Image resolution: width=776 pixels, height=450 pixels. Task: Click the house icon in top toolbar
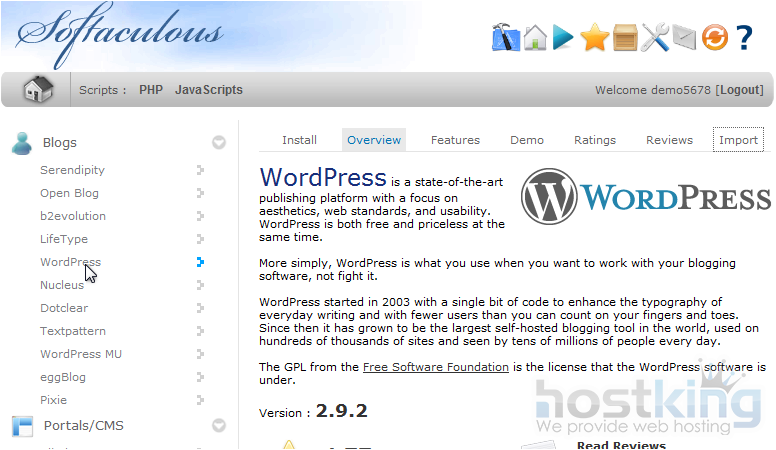tap(536, 38)
